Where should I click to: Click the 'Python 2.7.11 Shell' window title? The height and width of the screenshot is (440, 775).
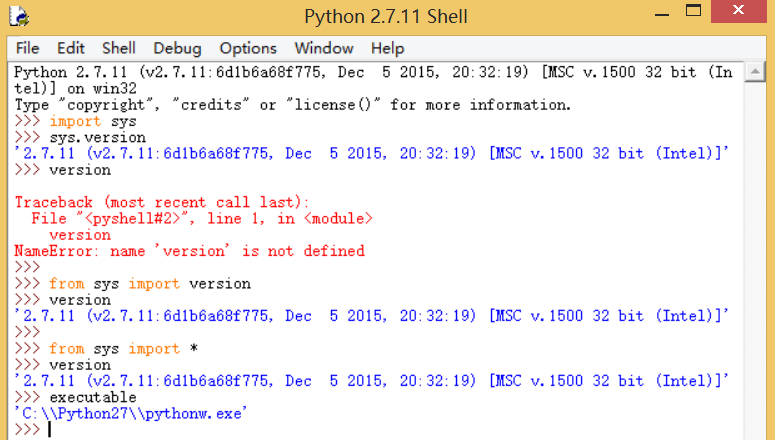386,16
